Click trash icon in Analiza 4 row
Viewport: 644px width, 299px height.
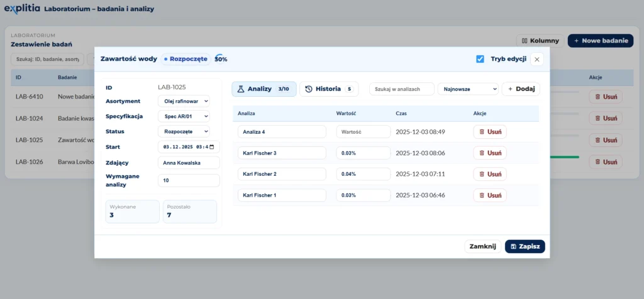point(482,132)
